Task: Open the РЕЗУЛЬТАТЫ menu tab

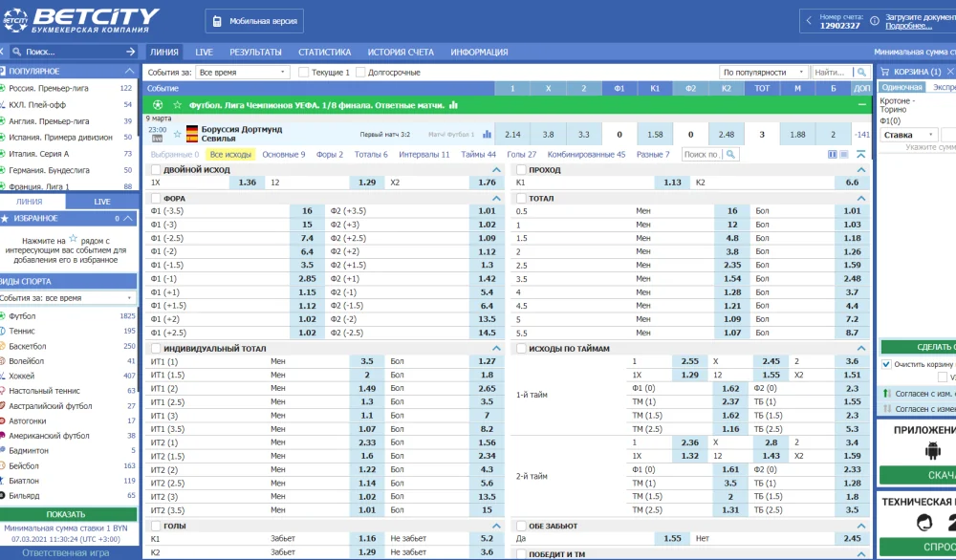Action: 255,53
